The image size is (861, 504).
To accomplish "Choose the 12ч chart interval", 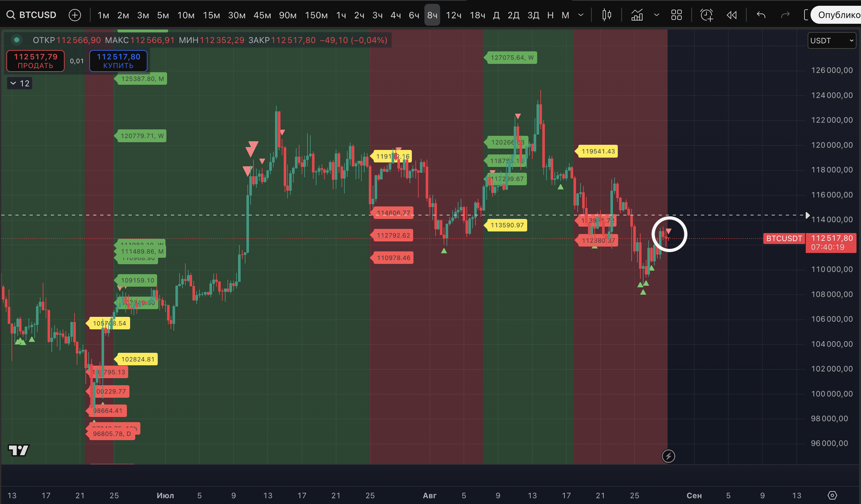I will point(454,15).
